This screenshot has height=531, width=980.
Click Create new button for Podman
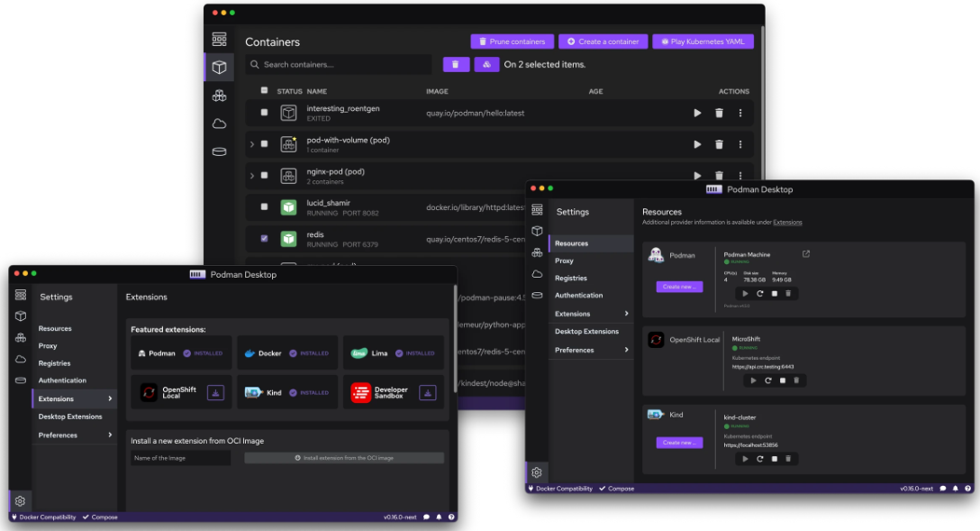pyautogui.click(x=679, y=287)
